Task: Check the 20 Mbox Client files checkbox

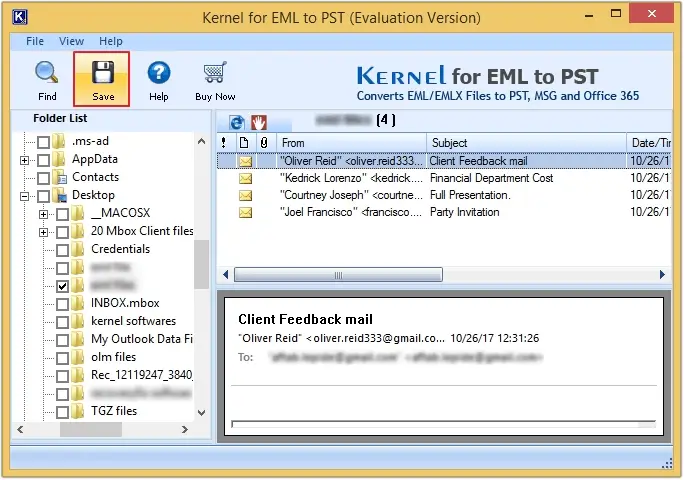Action: point(62,232)
